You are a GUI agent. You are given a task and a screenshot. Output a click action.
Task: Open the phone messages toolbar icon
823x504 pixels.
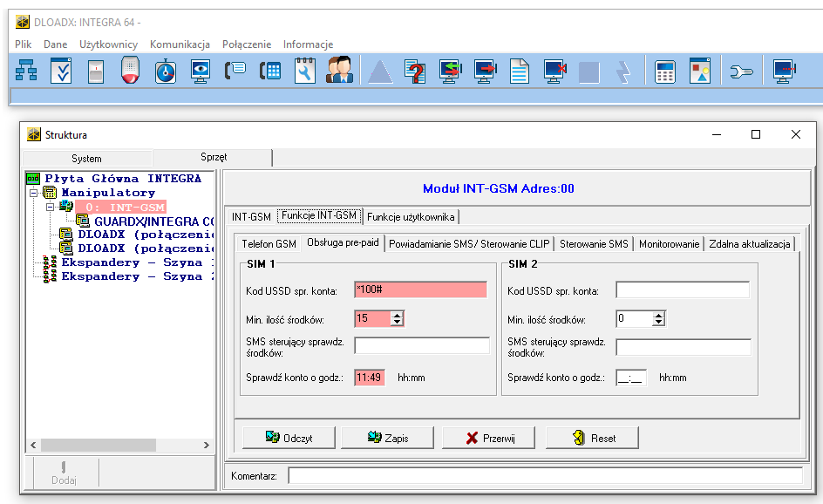[x=235, y=70]
